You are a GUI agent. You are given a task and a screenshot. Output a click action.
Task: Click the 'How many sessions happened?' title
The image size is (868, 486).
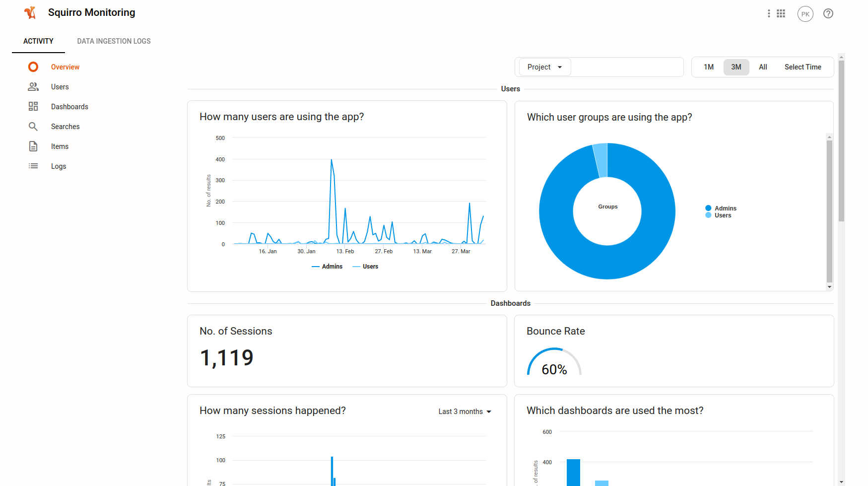(272, 411)
